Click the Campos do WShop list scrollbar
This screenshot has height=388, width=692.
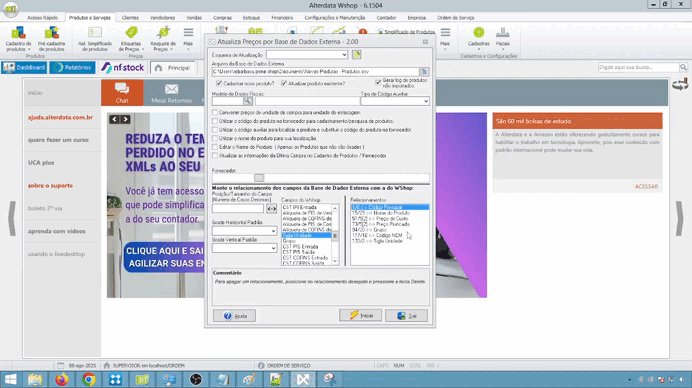click(x=335, y=234)
